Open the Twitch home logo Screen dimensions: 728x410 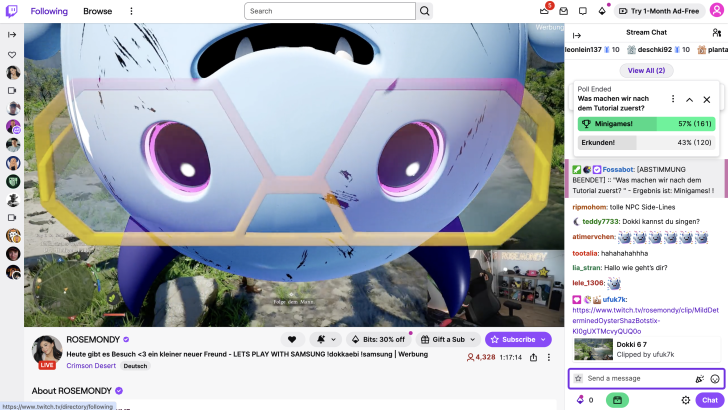click(12, 11)
